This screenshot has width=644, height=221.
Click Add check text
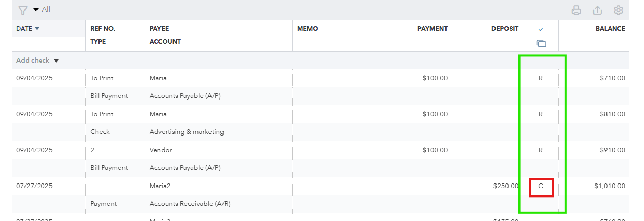tap(33, 60)
